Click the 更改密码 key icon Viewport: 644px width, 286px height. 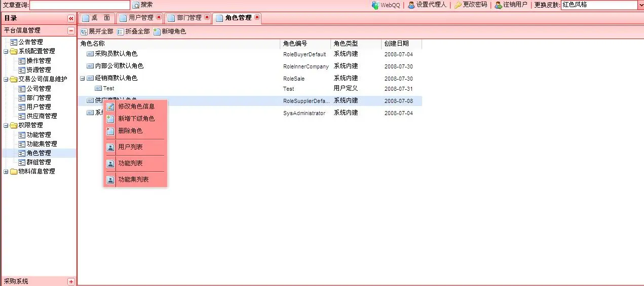tap(458, 5)
